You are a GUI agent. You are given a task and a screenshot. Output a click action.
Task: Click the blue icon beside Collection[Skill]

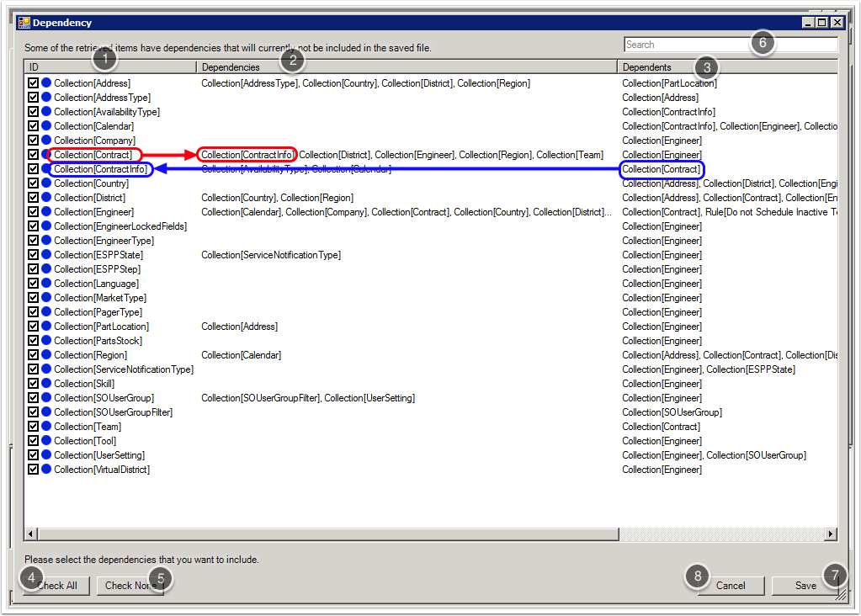(46, 384)
